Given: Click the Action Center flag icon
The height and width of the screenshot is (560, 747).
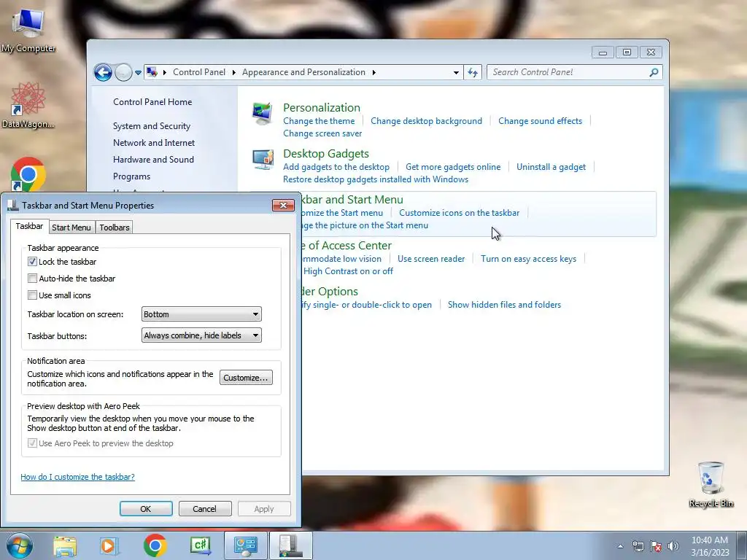Looking at the screenshot, I should pos(656,547).
